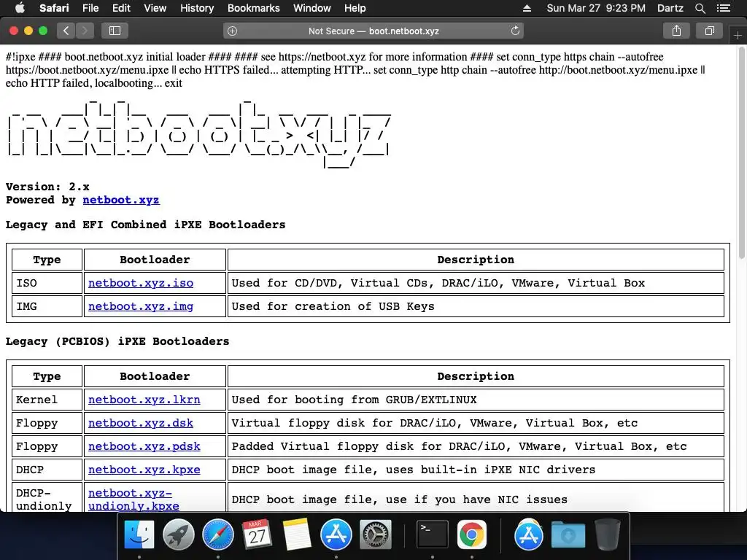747x560 pixels.
Task: Click 'use if you have NIC issues' description
Action: [x=476, y=499]
